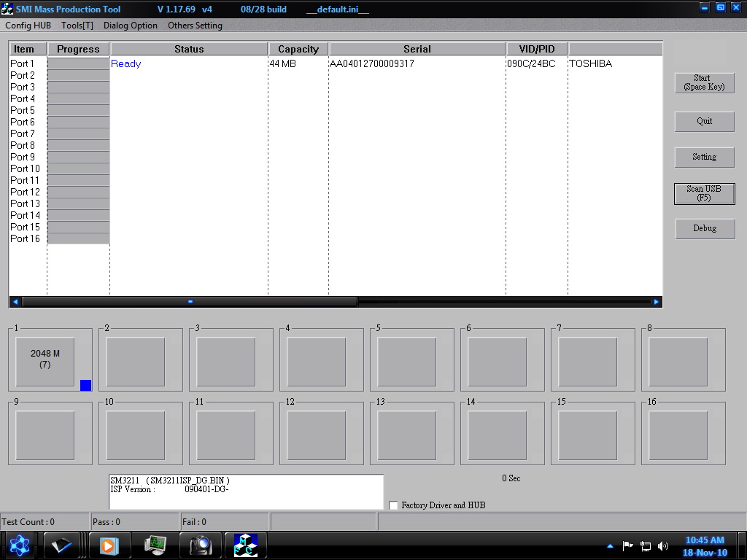Open the monitor program taskbar icon
This screenshot has width=747, height=560.
click(x=155, y=545)
